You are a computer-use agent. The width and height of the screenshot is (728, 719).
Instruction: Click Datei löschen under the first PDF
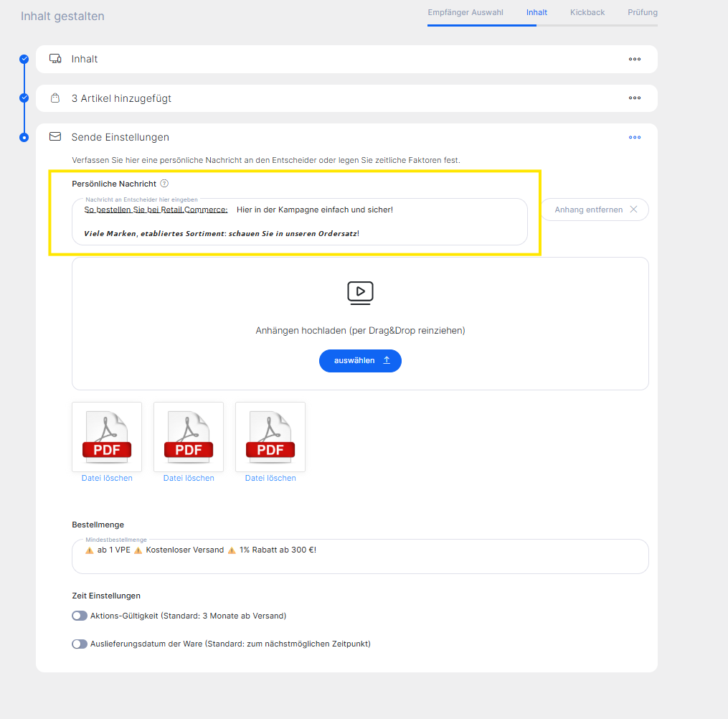point(107,478)
